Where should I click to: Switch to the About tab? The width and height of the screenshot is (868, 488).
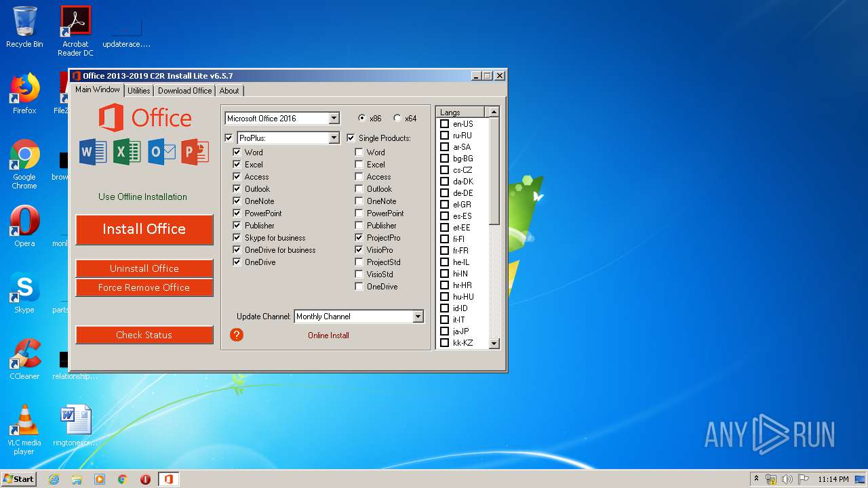229,91
